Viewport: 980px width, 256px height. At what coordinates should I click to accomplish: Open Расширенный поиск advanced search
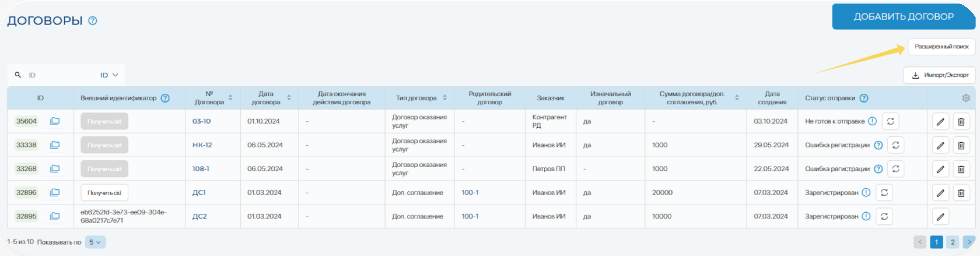pos(941,47)
